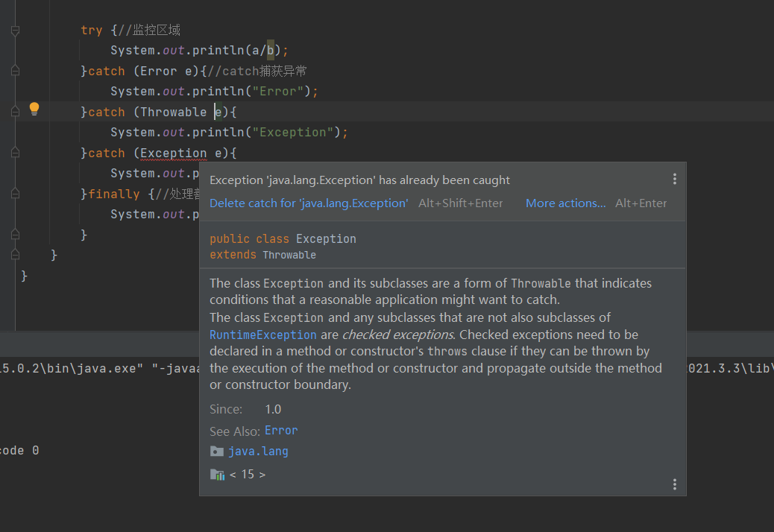Click the Throwable type in the catch clause
This screenshot has height=532, width=774.
174,112
